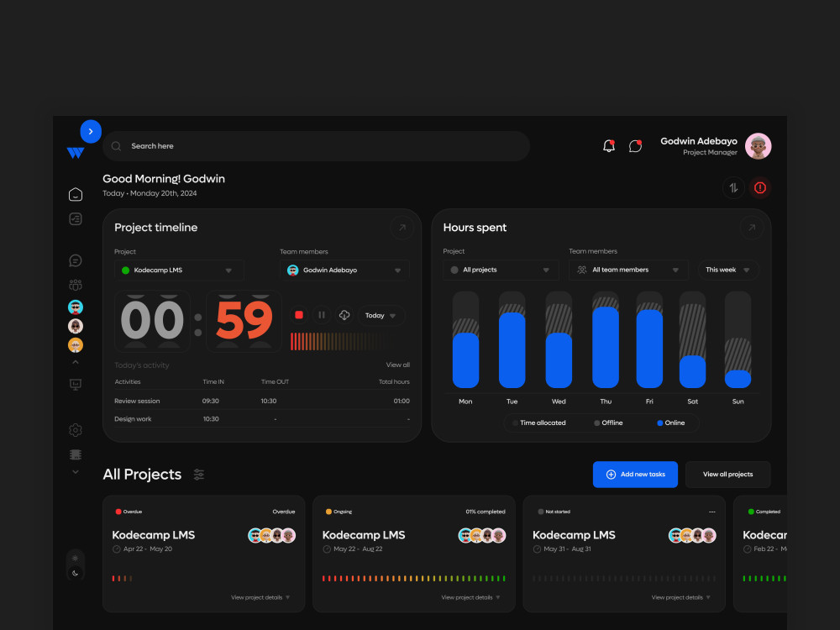Switch to dark mode moon toggle

pos(75,573)
